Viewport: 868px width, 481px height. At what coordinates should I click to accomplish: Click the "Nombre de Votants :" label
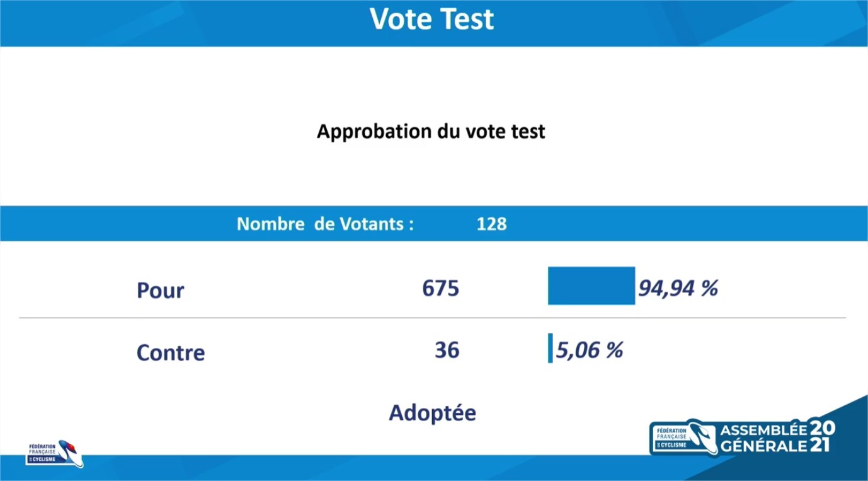[x=325, y=224]
